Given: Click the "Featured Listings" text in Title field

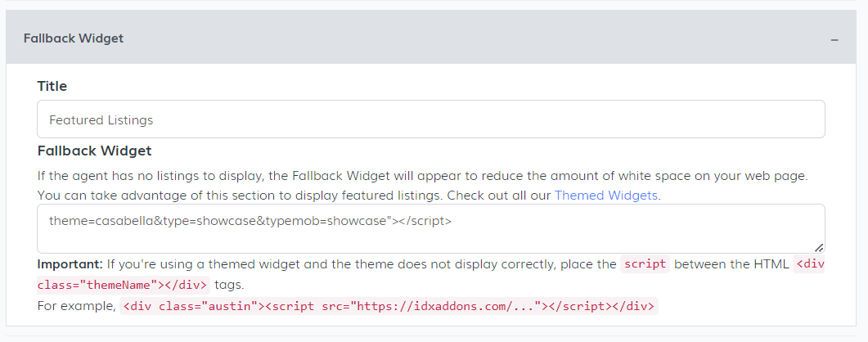Looking at the screenshot, I should [101, 120].
